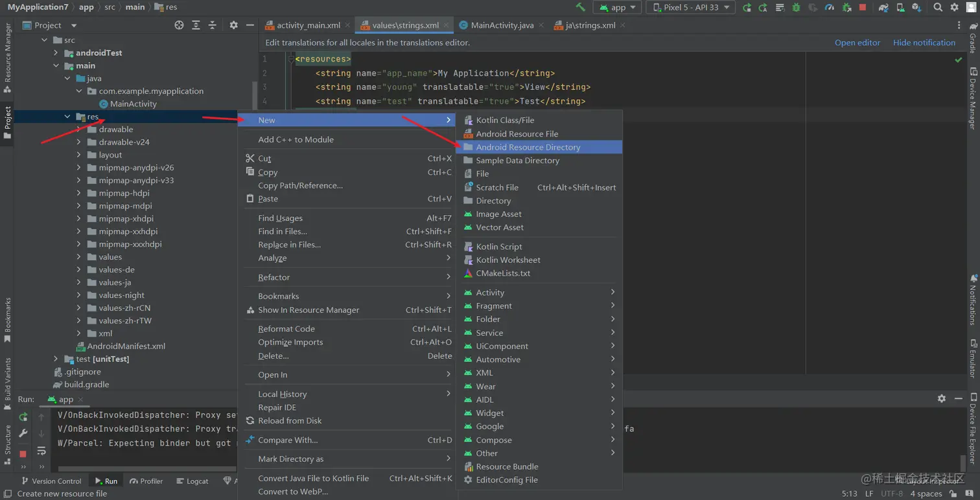Open the Pixel 5 - API 33 device dropdown
The height and width of the screenshot is (500, 980).
tap(691, 7)
